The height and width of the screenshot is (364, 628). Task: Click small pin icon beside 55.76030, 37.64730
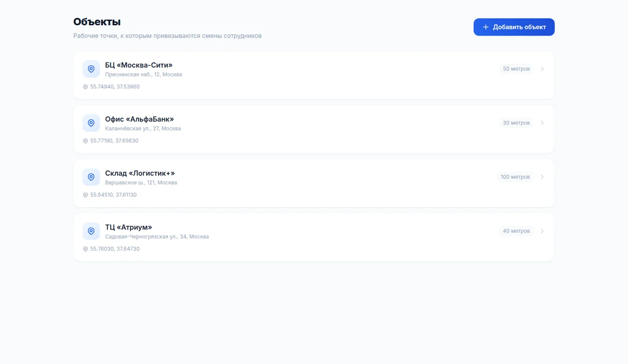[x=85, y=249]
